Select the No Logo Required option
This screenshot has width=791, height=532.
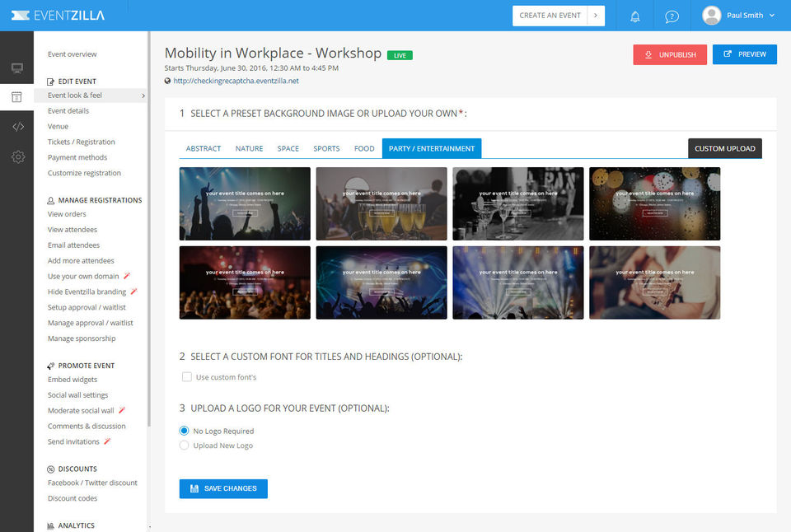point(184,431)
